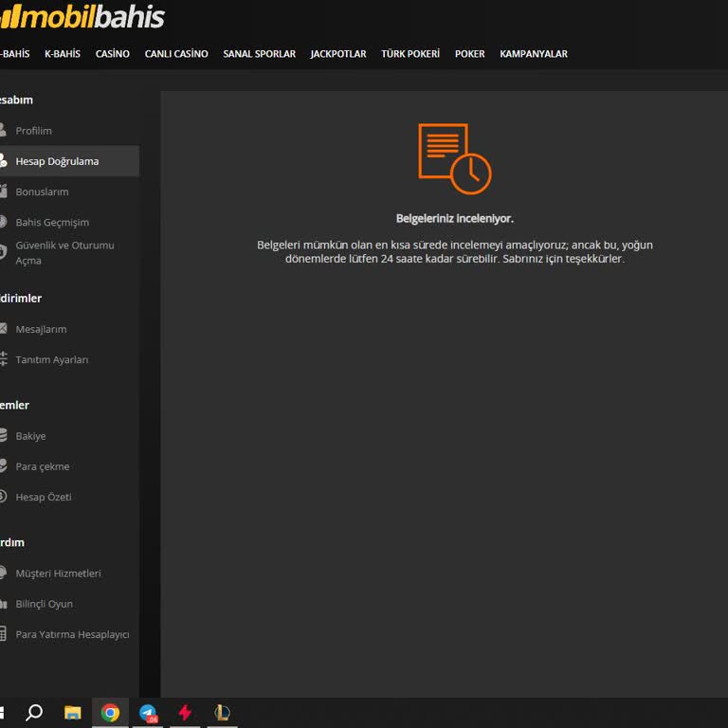Click the document review clock icon
This screenshot has width=728, height=728.
point(455,158)
